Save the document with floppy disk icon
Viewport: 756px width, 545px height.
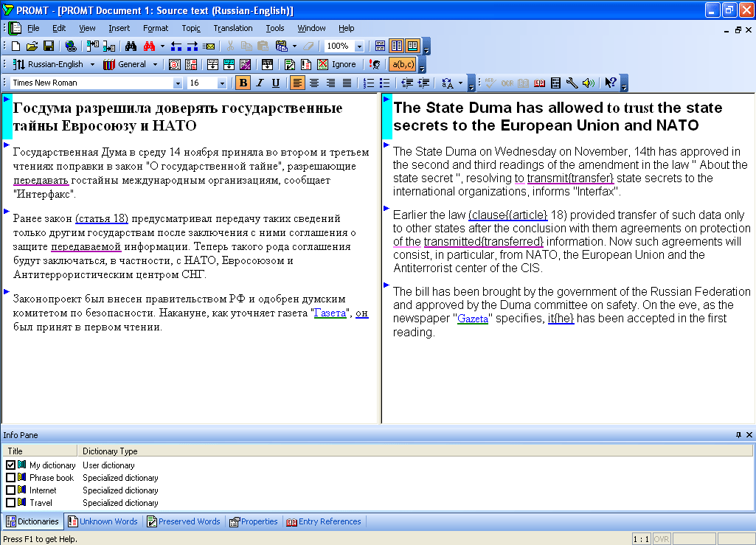click(48, 46)
